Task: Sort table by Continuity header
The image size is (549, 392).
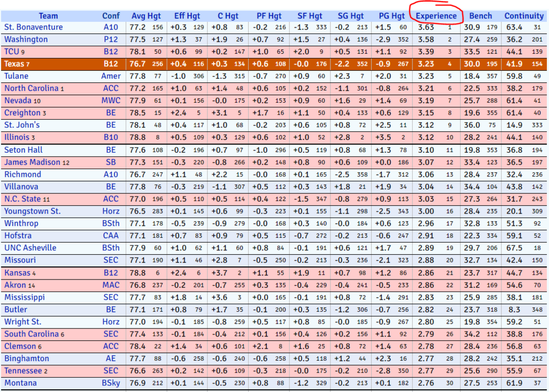Action: [x=524, y=16]
